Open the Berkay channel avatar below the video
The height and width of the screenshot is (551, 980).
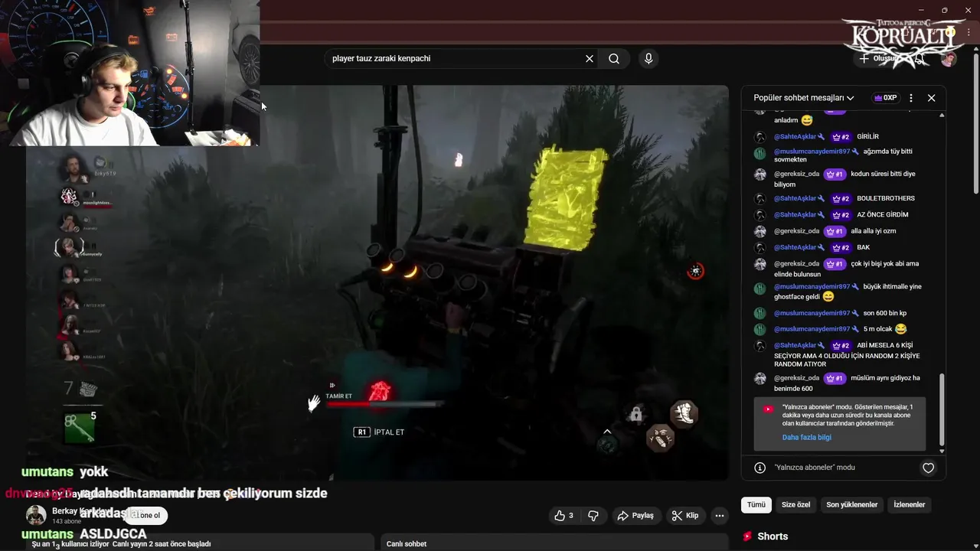[x=36, y=515]
